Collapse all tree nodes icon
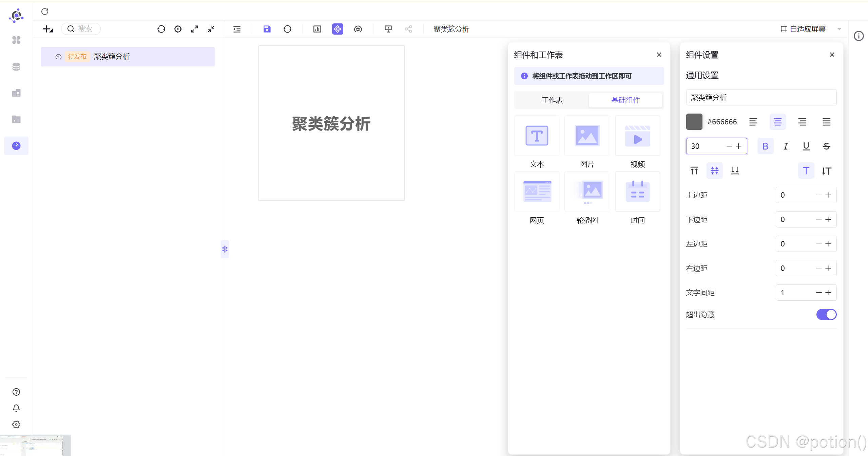 (x=211, y=29)
